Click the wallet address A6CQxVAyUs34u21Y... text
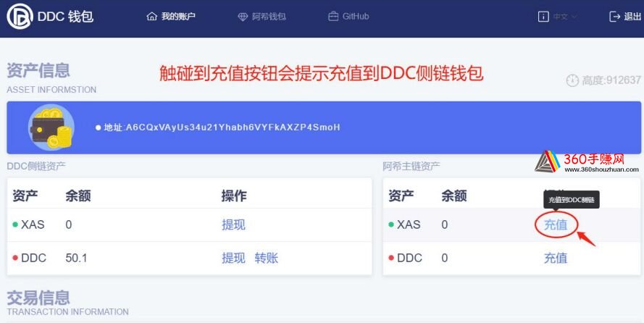This screenshot has width=644, height=323. pos(233,127)
